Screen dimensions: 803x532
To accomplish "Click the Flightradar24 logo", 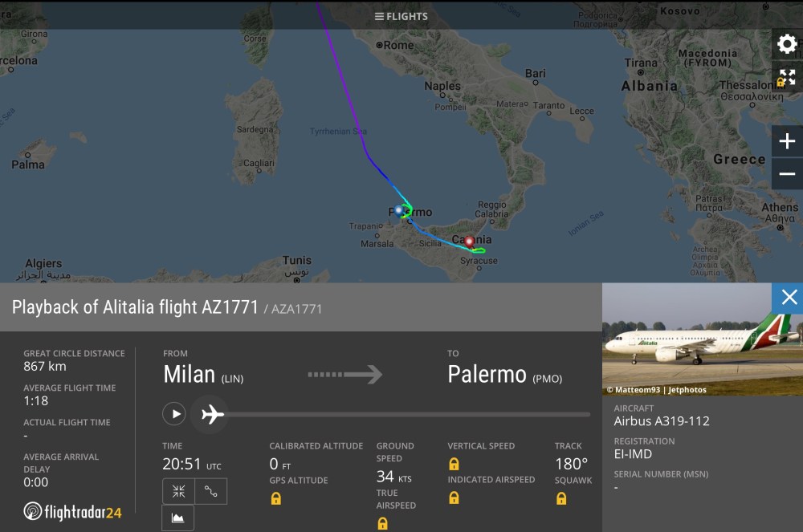I will click(x=73, y=511).
